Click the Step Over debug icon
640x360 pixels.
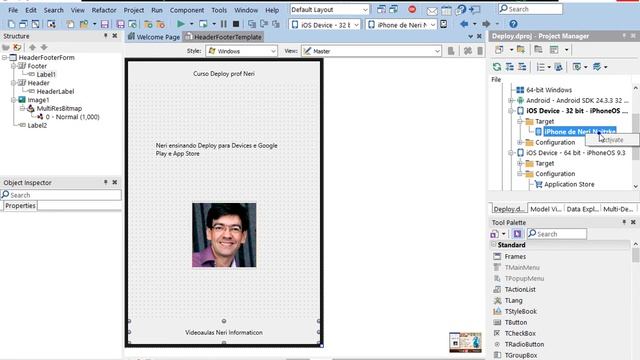[264, 24]
